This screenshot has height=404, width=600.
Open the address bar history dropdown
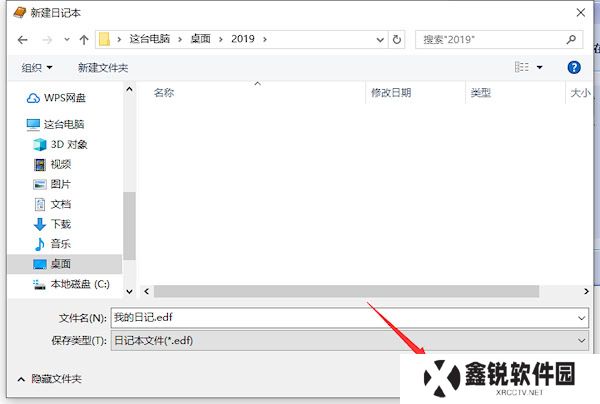point(380,39)
